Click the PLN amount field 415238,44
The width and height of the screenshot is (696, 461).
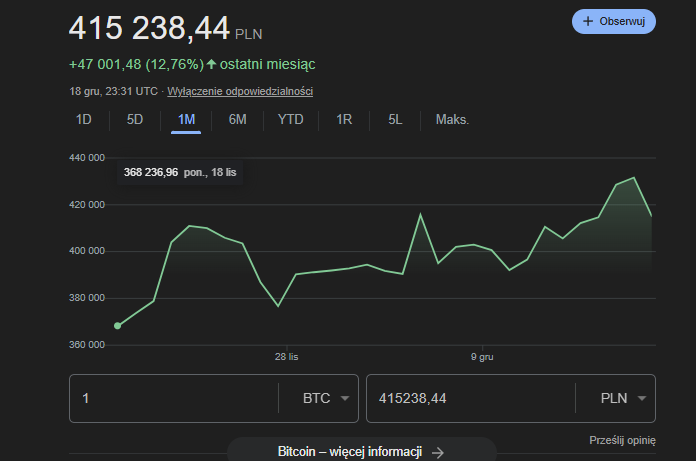[x=471, y=398]
